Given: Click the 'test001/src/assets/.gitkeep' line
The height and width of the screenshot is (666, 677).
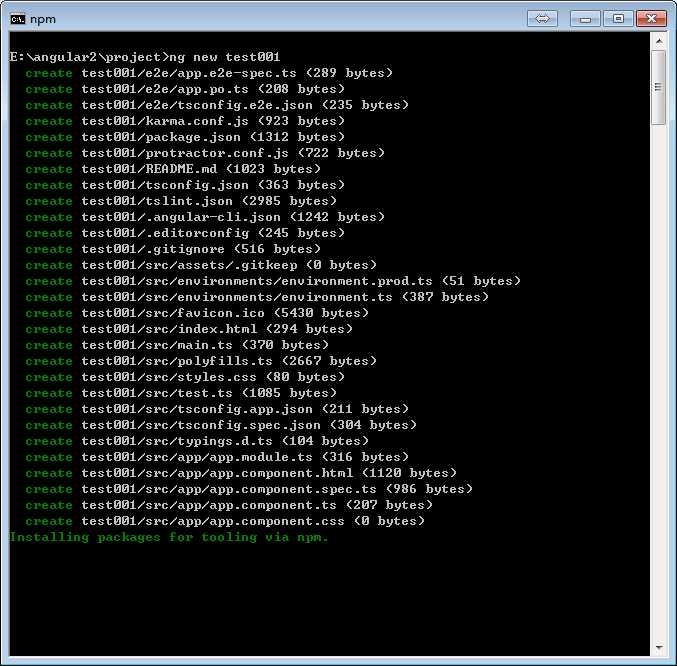Looking at the screenshot, I should pos(201,265).
